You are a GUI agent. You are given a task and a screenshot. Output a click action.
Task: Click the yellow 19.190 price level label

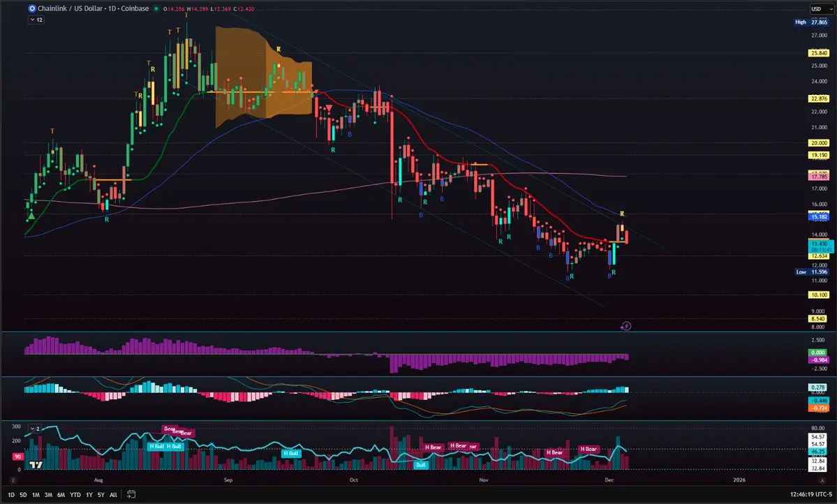click(x=819, y=156)
